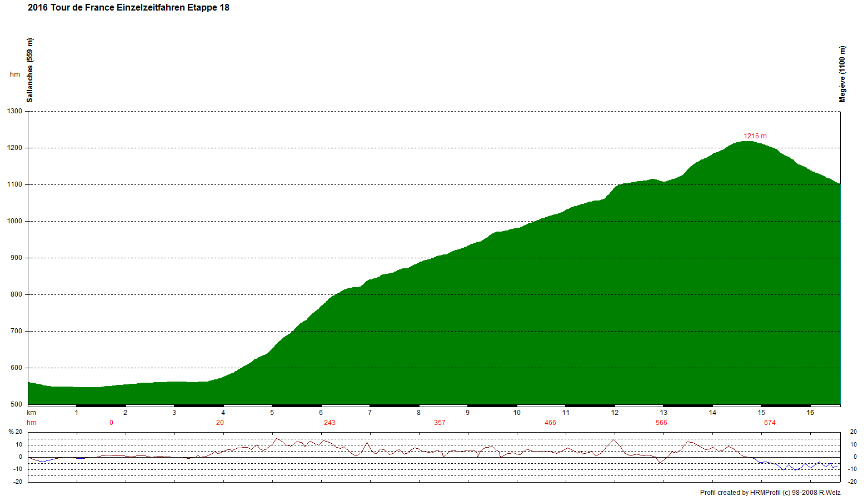Select kilometer 11 on the distance axis
Viewport: 868px width, 496px height.
click(x=566, y=413)
